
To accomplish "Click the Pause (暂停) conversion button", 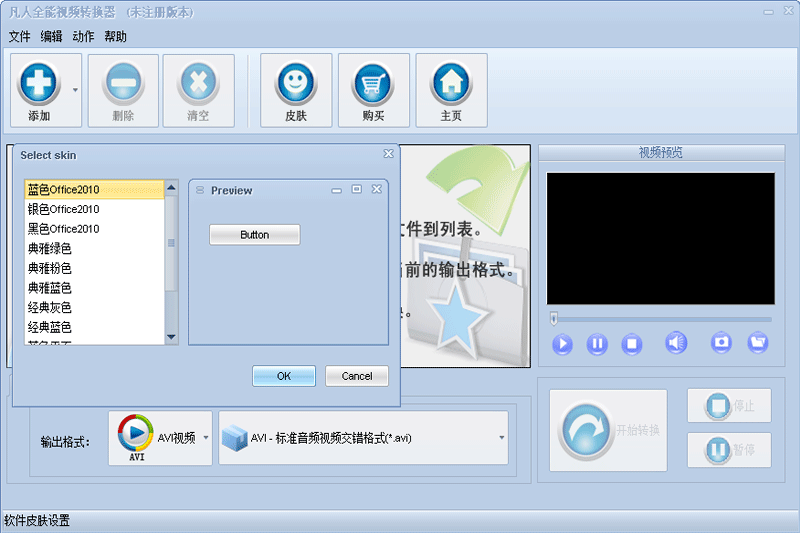I will tap(729, 450).
